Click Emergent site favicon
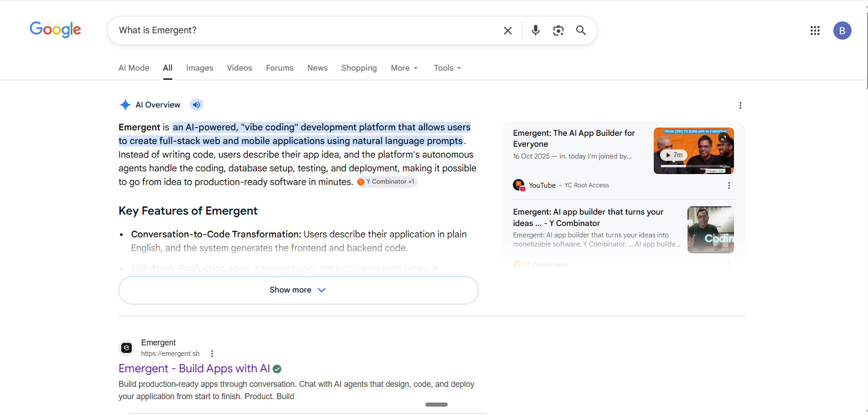 [x=126, y=348]
